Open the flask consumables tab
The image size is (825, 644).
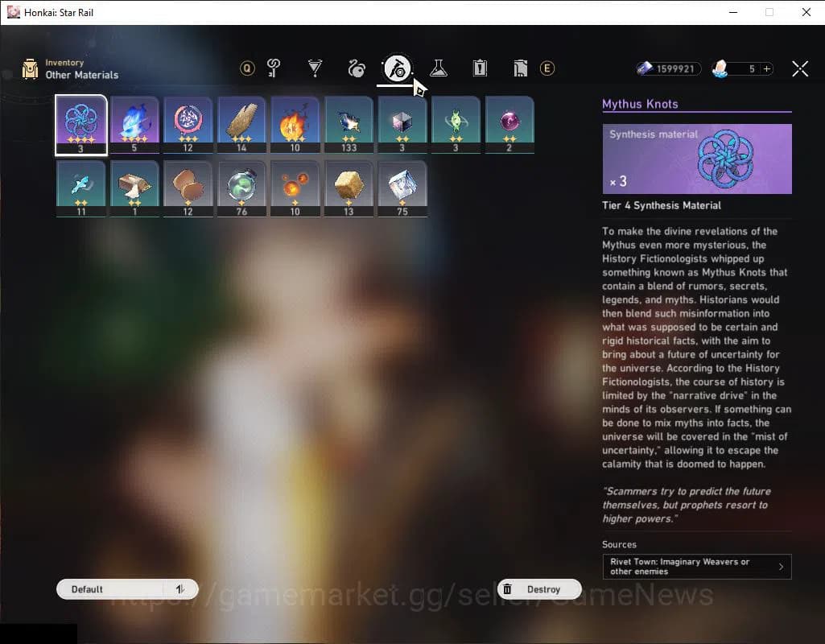(x=439, y=68)
